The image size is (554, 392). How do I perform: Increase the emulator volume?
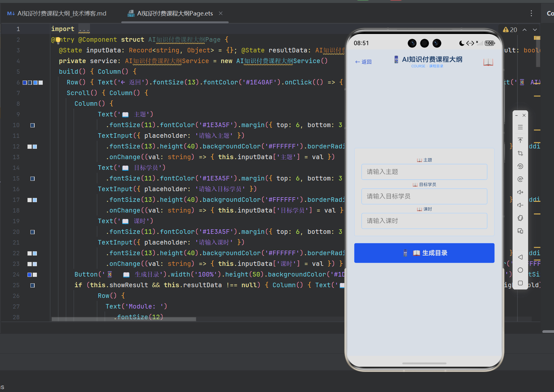520,192
